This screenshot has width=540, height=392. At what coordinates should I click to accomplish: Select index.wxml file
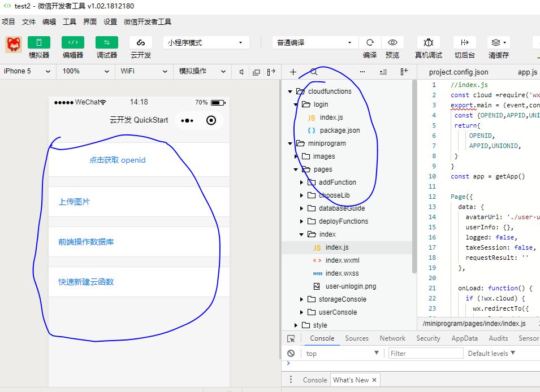pos(342,260)
